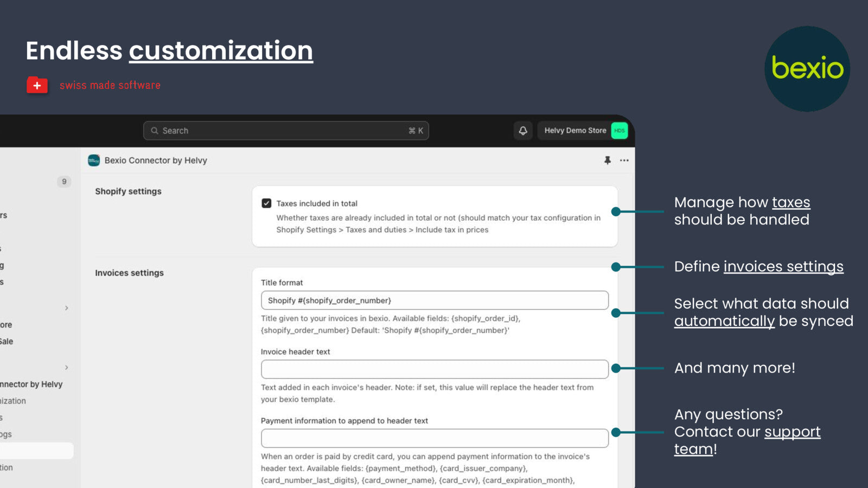
Task: Click the ⌘ K shortcut hint
Action: tap(416, 131)
